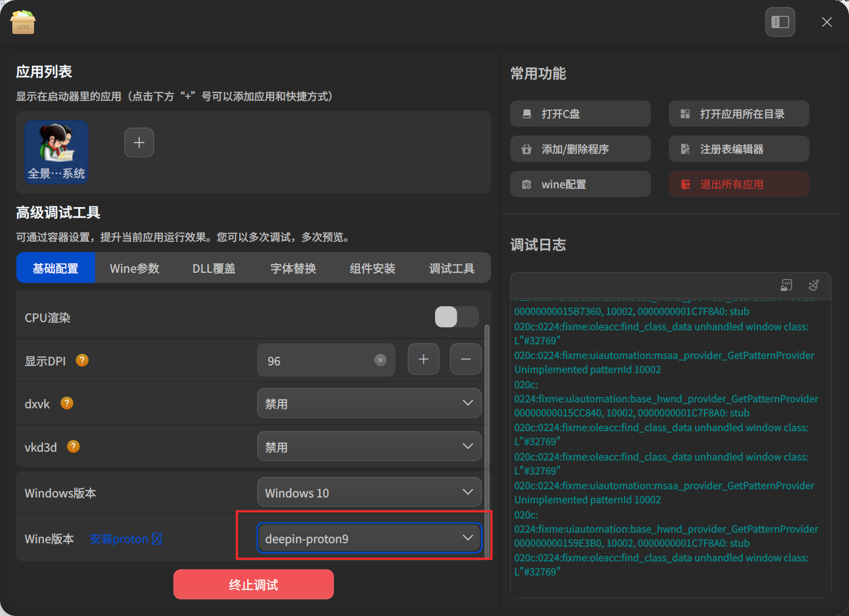This screenshot has height=616, width=849.
Task: Click the UOS package app icon
Action: point(23,22)
